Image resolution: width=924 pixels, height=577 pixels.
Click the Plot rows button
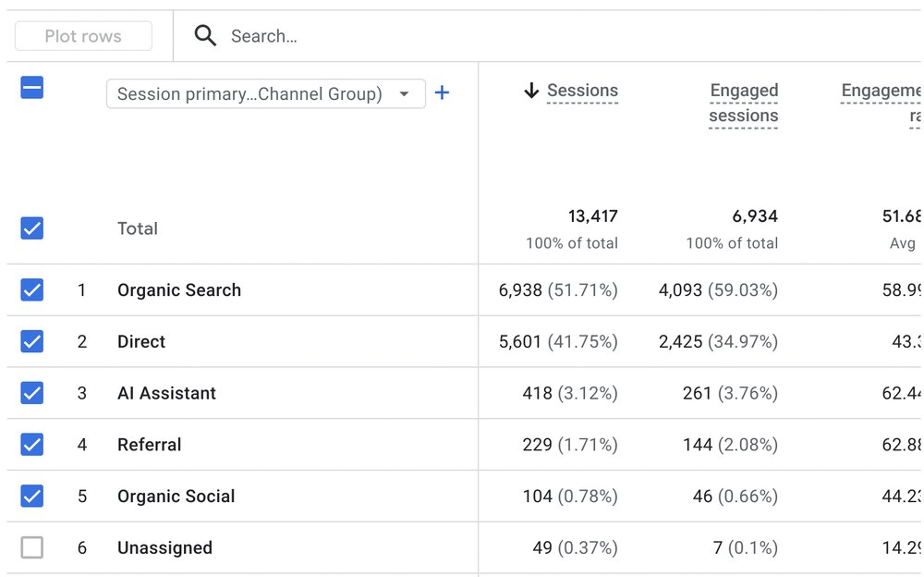pos(83,36)
